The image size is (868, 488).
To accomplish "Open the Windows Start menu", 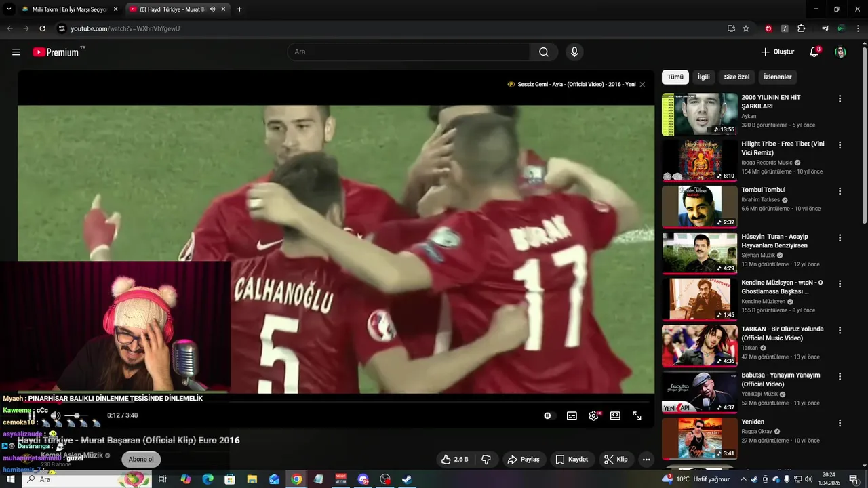I will tap(11, 479).
